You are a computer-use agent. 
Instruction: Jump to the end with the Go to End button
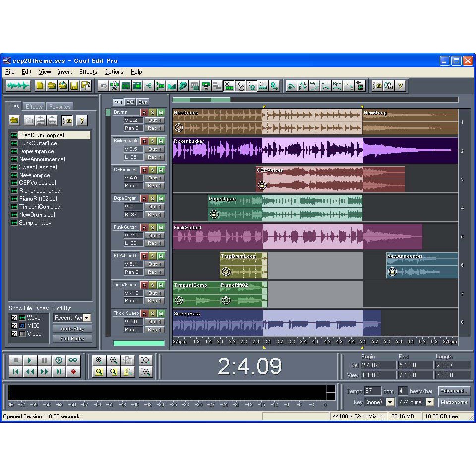point(59,371)
